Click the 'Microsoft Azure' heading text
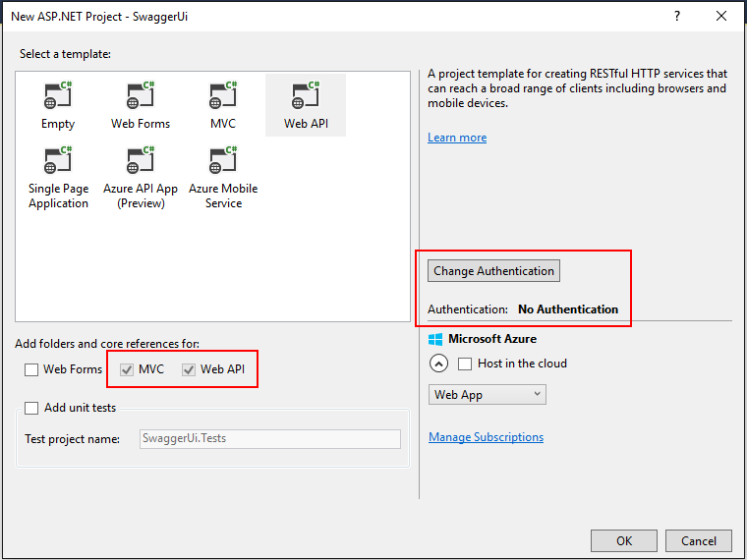This screenshot has height=560, width=747. pos(492,339)
